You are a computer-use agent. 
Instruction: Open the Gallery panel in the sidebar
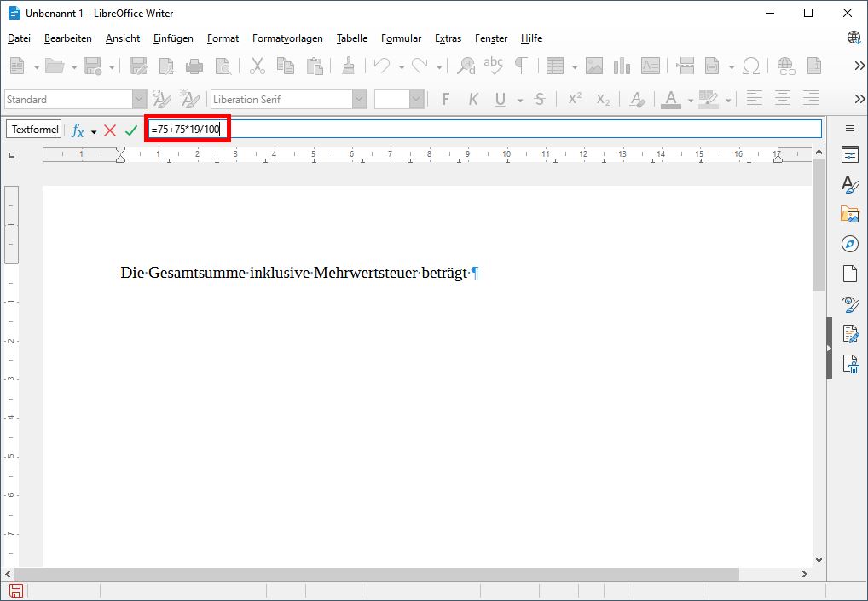(850, 214)
